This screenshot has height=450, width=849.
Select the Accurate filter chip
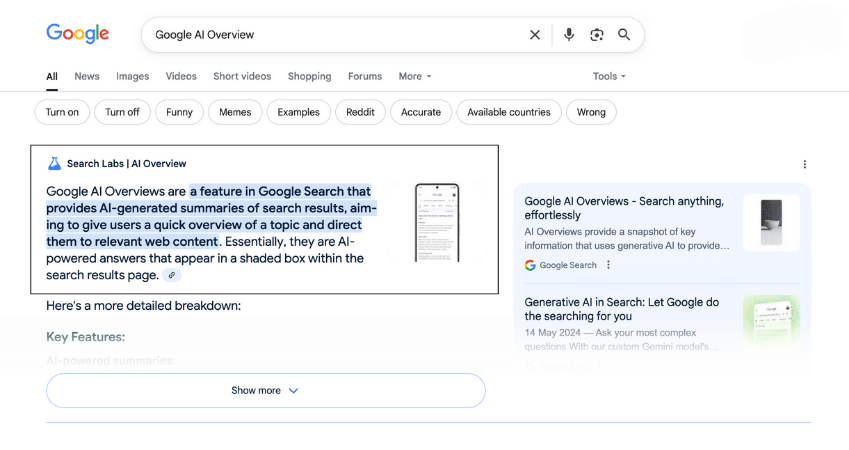[421, 112]
